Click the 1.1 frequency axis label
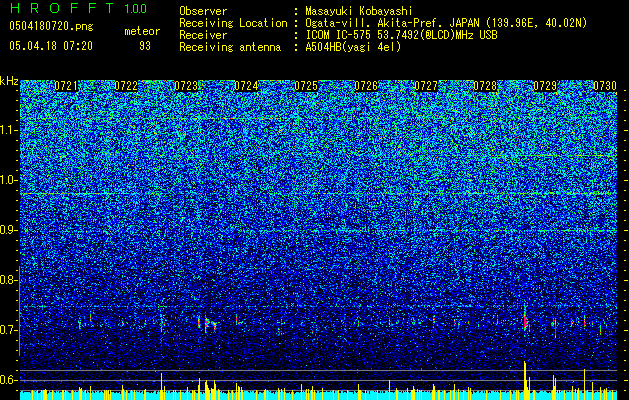This screenshot has height=400, width=629. coord(9,130)
